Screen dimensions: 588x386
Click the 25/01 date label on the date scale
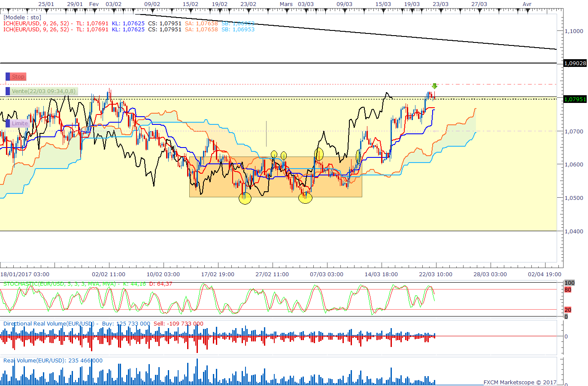coord(46,4)
